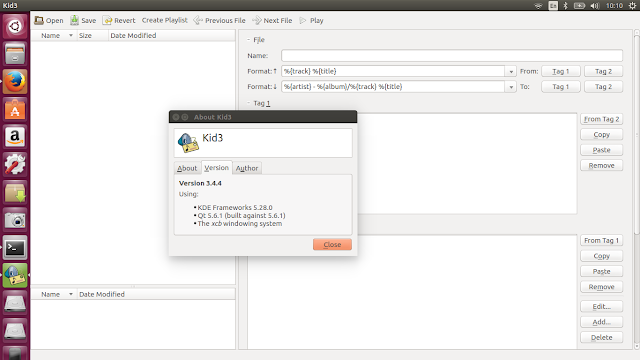This screenshot has height=360, width=640.
Task: Click the Kid3 launcher icon
Action: 15,276
